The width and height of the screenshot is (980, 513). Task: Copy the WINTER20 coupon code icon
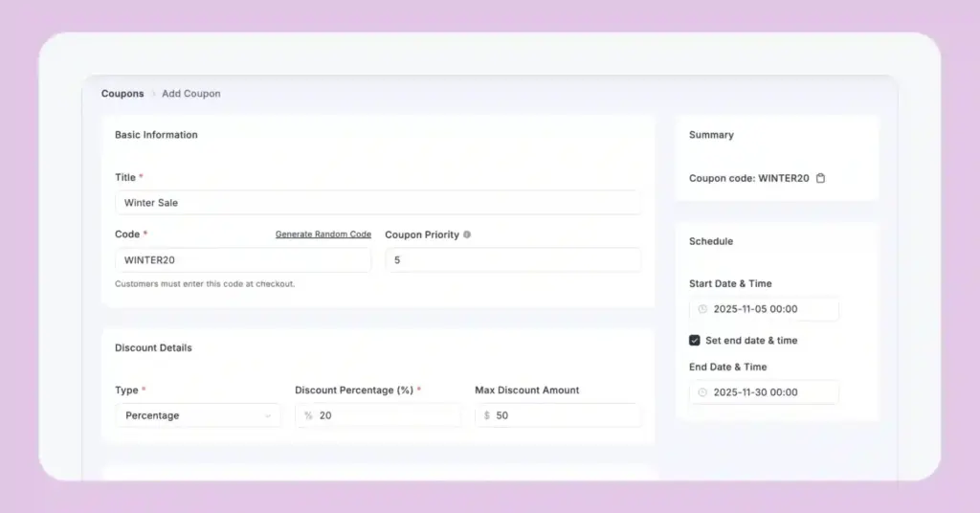click(x=820, y=178)
